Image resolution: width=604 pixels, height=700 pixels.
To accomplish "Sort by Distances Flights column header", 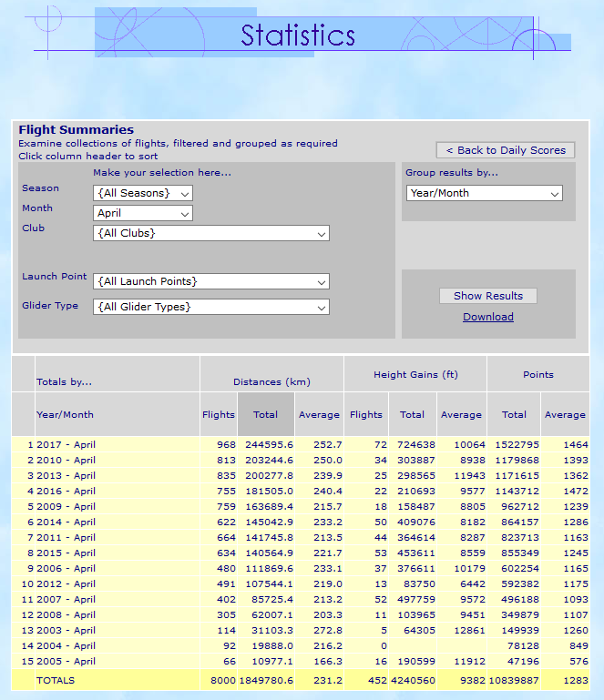I will pos(218,414).
